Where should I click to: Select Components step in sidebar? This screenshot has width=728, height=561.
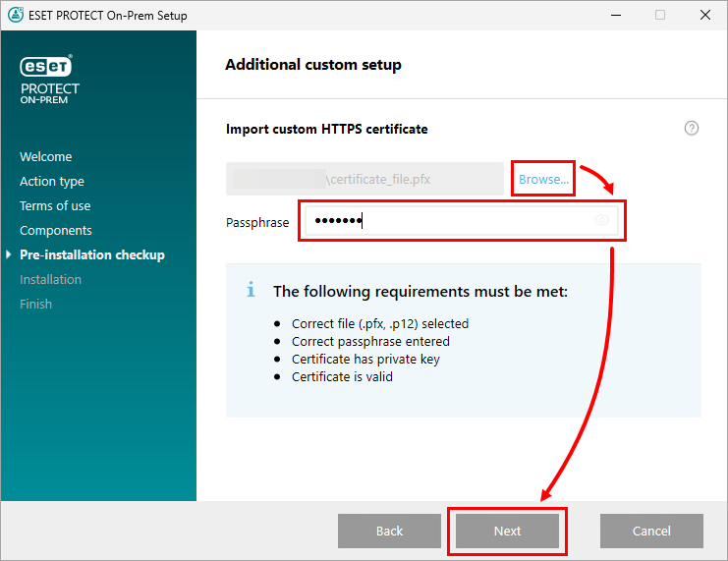pyautogui.click(x=56, y=231)
